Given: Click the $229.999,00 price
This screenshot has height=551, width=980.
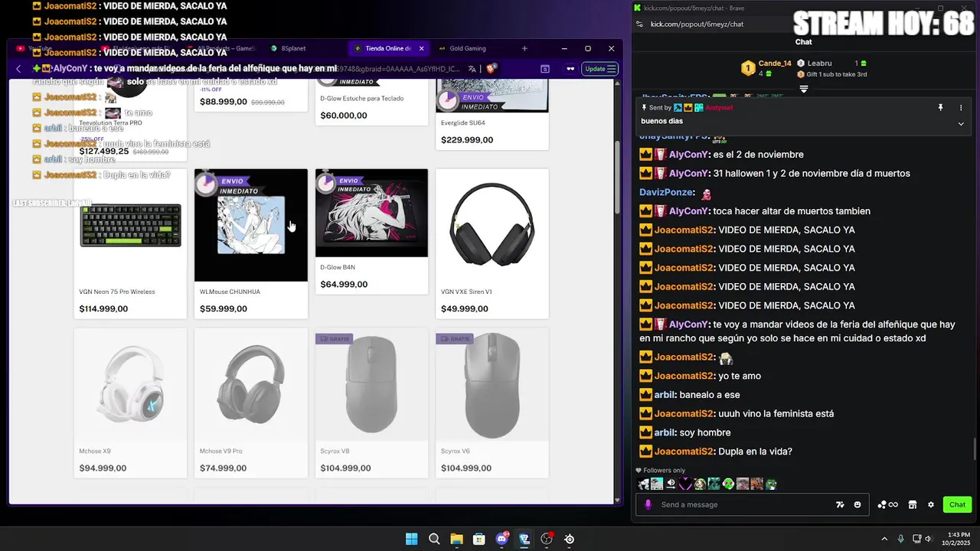Looking at the screenshot, I should 467,139.
